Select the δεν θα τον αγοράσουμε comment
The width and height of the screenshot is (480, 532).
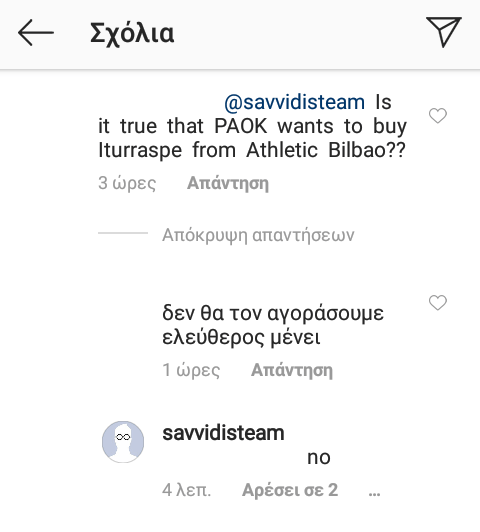pyautogui.click(x=273, y=325)
